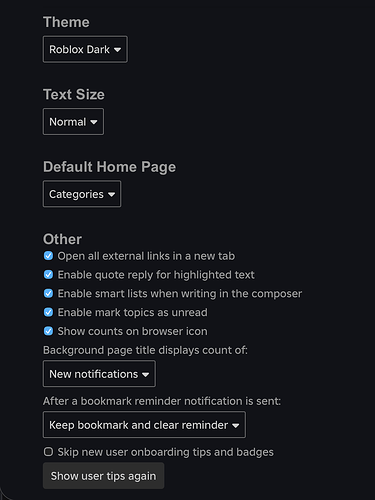Viewport: 375px width, 500px height.
Task: Click the caret arrow beside Roblox Dark
Action: click(x=117, y=50)
